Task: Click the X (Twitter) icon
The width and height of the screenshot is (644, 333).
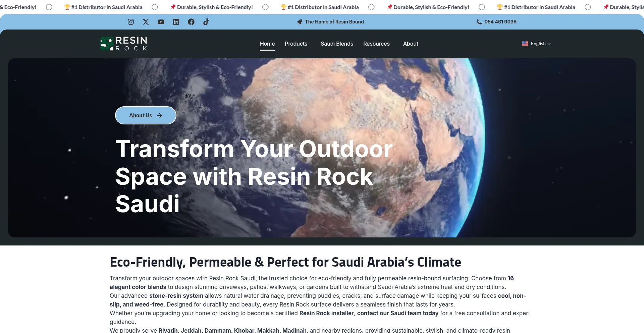Action: pyautogui.click(x=146, y=22)
